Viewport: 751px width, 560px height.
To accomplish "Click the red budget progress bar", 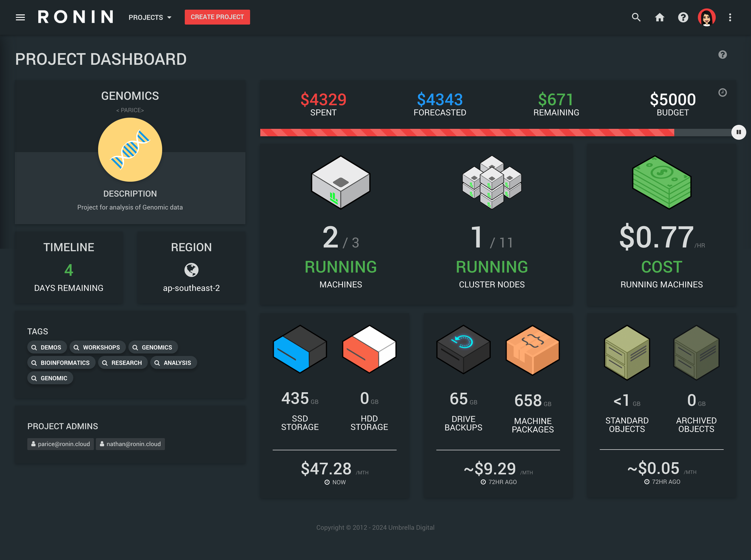I will (467, 132).
